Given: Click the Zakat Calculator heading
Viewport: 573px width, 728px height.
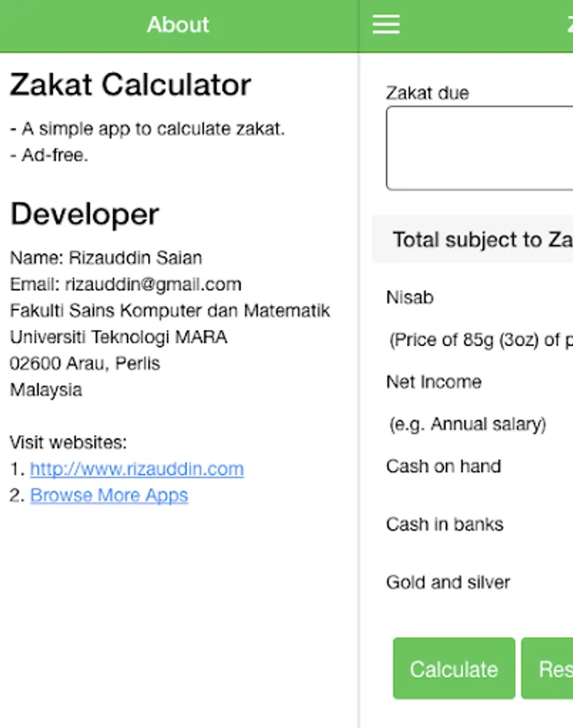Looking at the screenshot, I should [130, 85].
